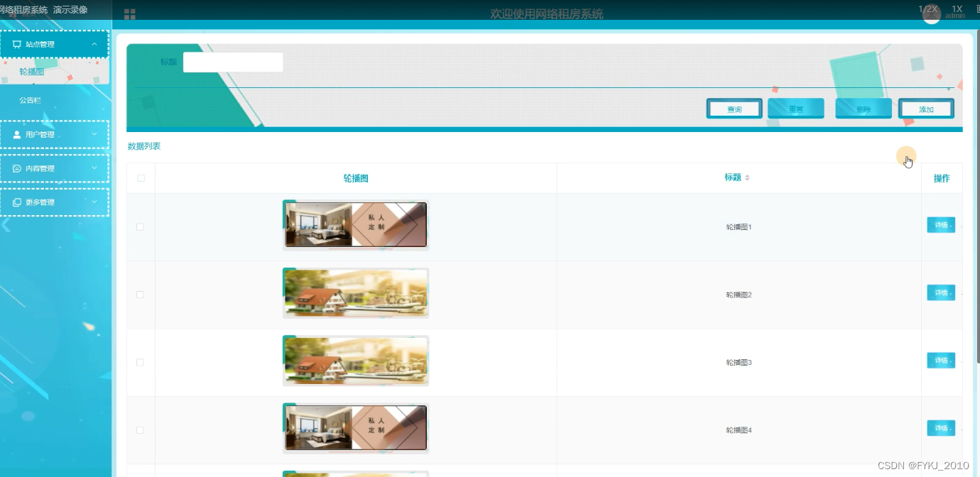Screen dimensions: 980x477
Task: Click 详情 button for 轮播图4
Action: click(941, 428)
